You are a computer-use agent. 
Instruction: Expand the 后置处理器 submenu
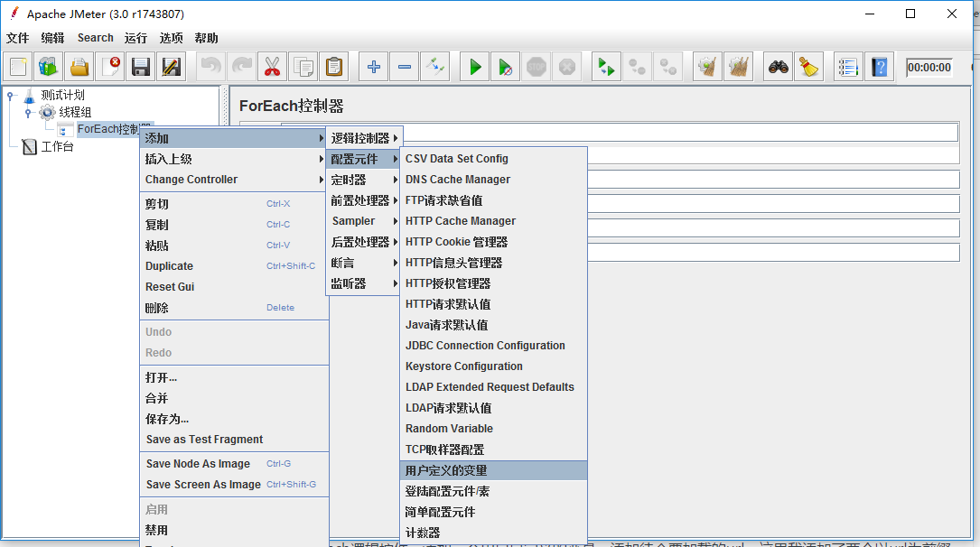point(364,242)
